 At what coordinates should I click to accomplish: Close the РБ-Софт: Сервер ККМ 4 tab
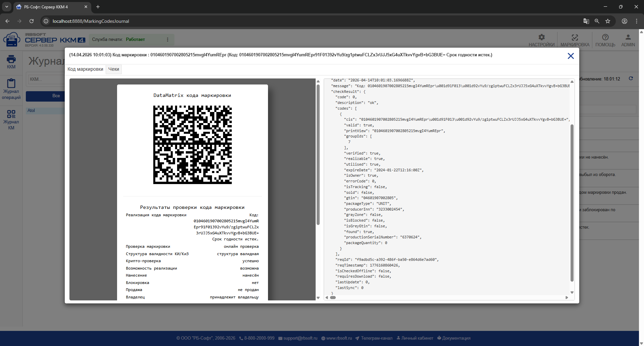(x=86, y=7)
